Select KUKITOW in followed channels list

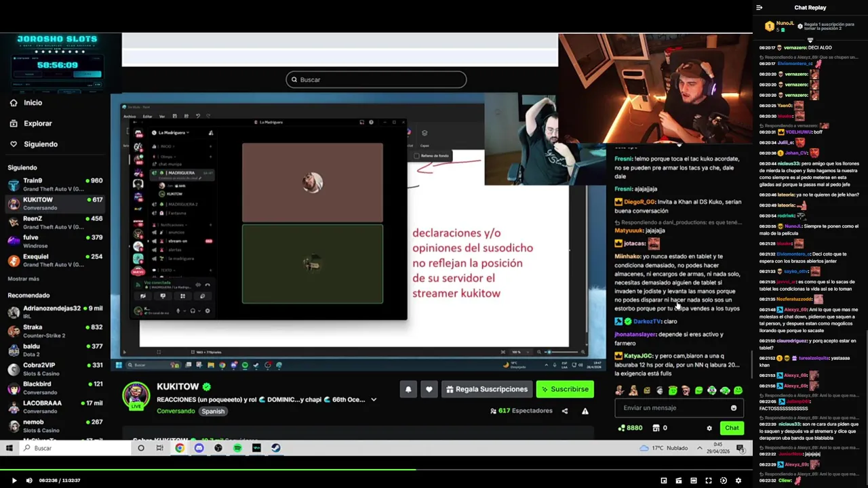click(x=55, y=203)
